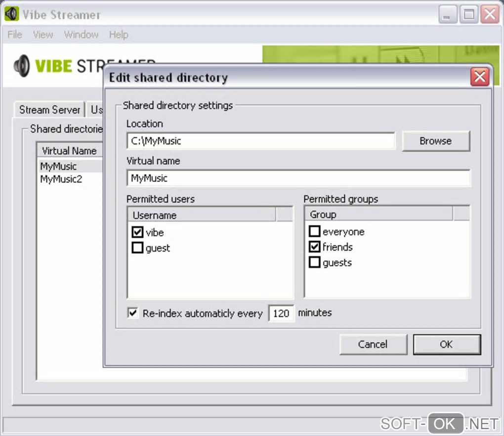Minimize the Vibe Streamer main window
The width and height of the screenshot is (504, 436).
(448, 14)
